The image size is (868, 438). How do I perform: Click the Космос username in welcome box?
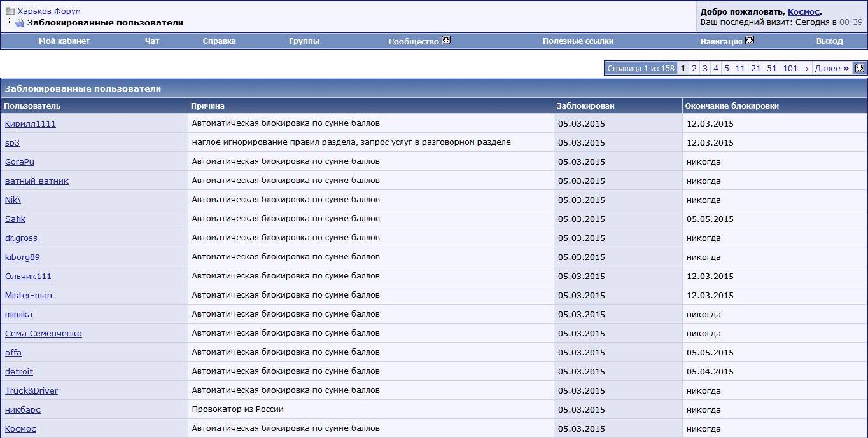pos(803,11)
